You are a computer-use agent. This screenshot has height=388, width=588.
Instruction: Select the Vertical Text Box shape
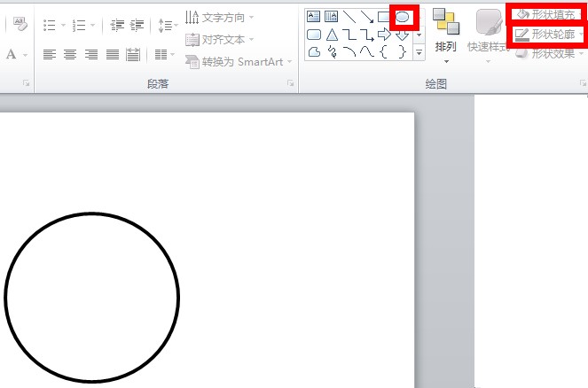point(331,16)
